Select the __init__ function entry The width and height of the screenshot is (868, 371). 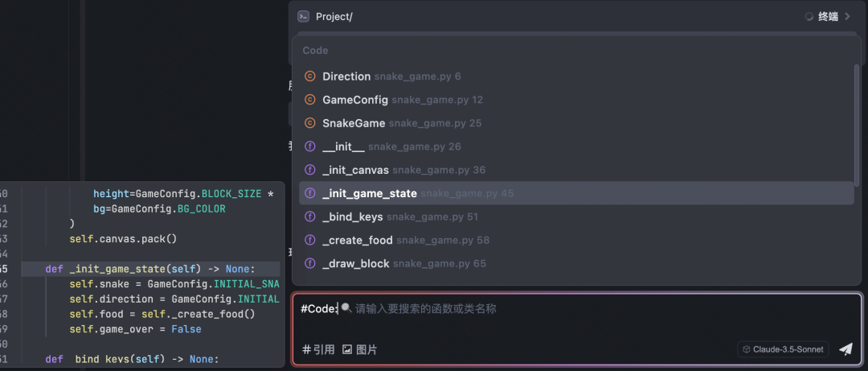343,146
